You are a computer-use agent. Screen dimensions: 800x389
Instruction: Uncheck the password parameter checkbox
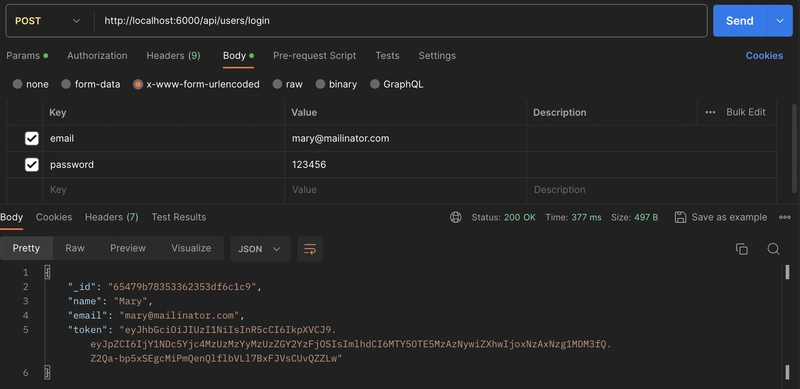(x=32, y=164)
